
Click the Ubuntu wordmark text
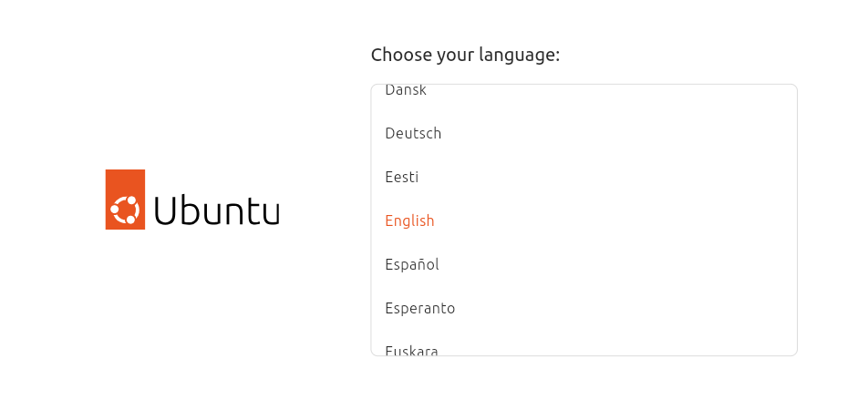[216, 210]
